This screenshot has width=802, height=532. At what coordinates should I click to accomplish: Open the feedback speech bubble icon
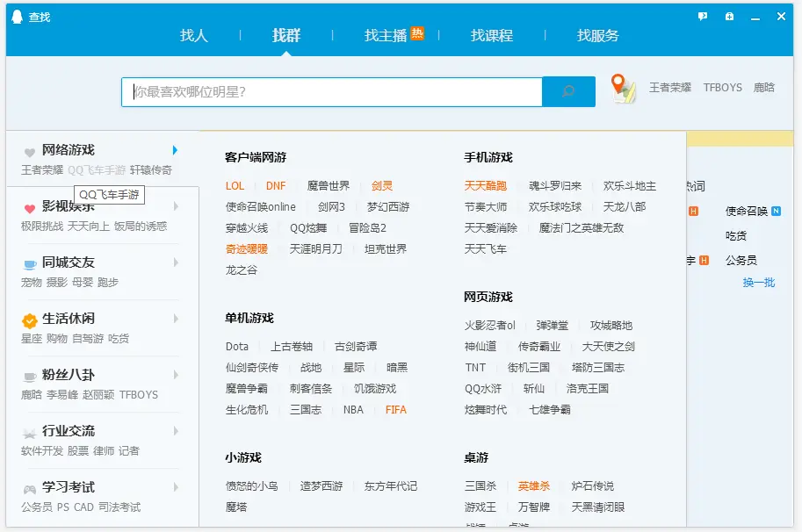(x=703, y=17)
